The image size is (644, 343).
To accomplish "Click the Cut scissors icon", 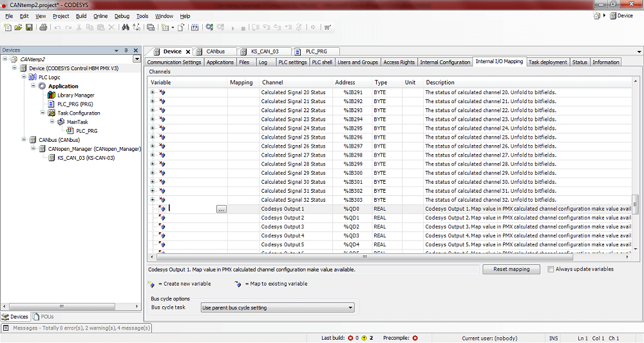I will click(79, 27).
